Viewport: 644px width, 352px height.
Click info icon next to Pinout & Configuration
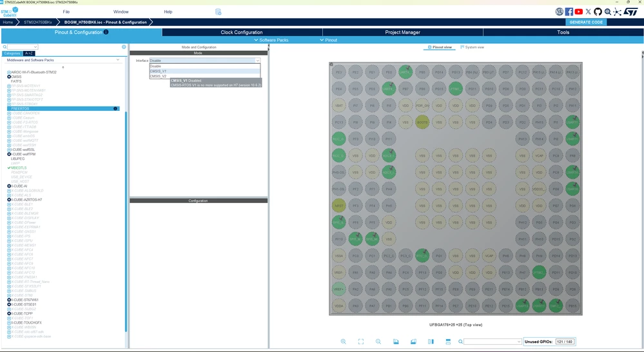point(106,32)
